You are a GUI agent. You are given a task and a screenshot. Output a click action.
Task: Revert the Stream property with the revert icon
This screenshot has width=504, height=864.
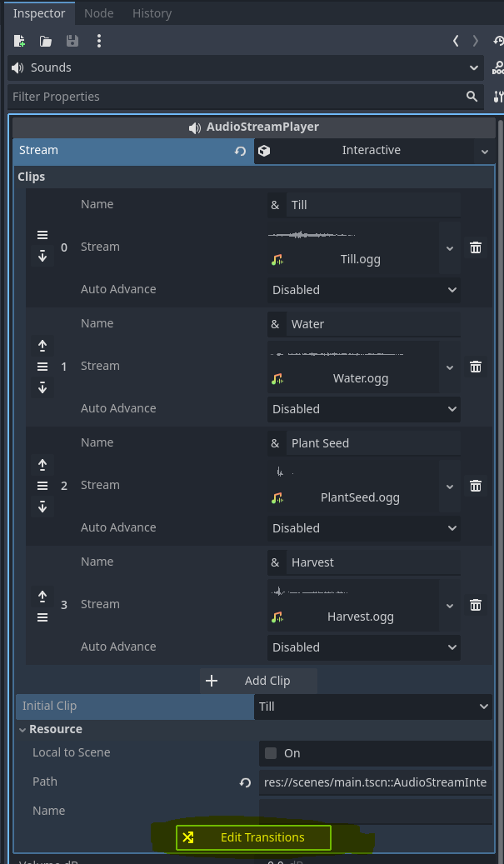tap(240, 151)
